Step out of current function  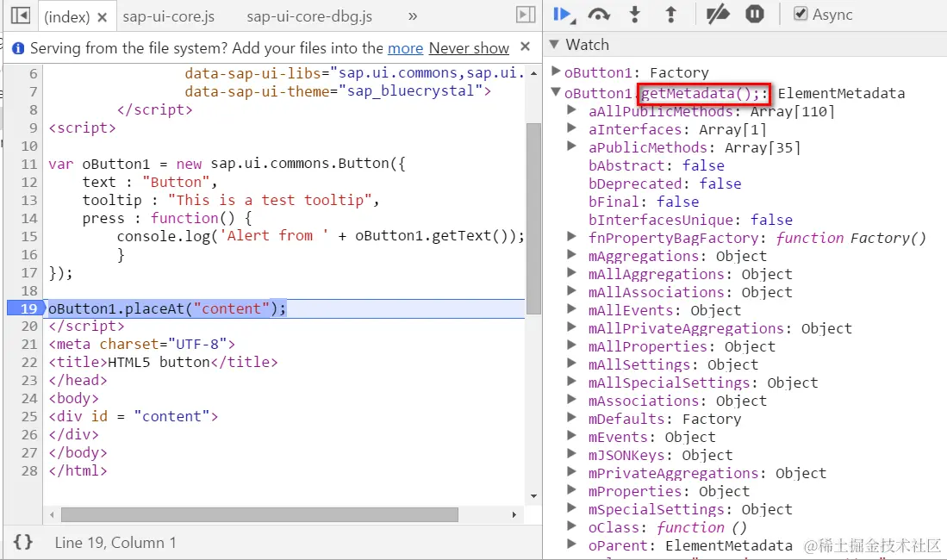[x=671, y=14]
